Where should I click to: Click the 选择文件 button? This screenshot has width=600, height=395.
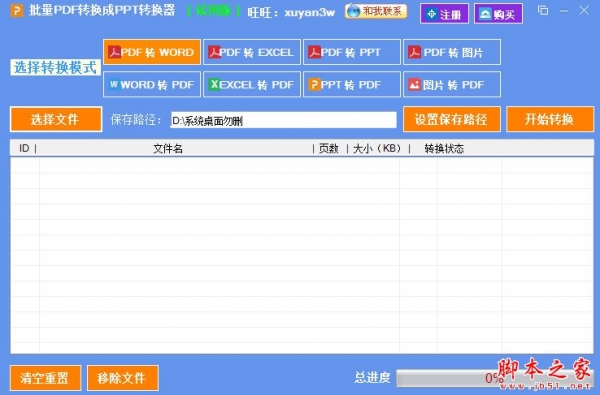(56, 119)
